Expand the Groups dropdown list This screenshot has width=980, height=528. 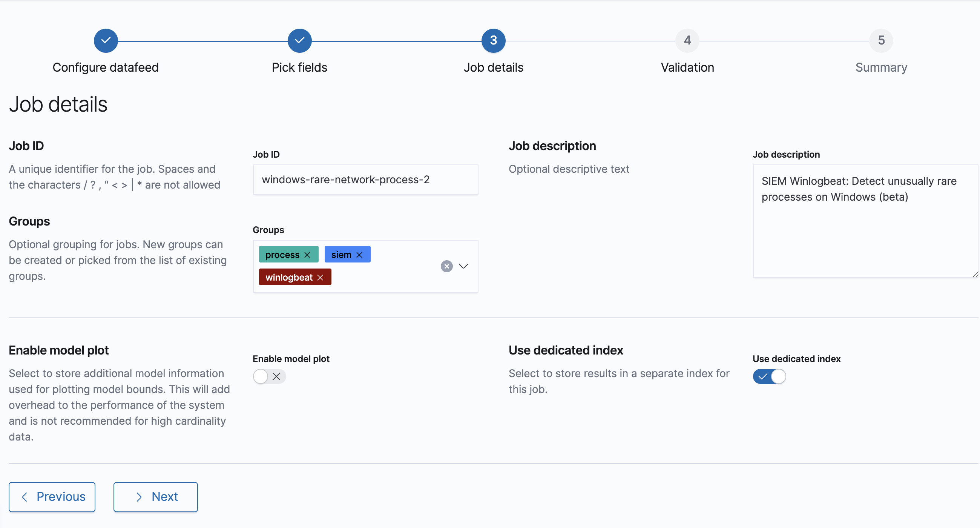pyautogui.click(x=463, y=266)
